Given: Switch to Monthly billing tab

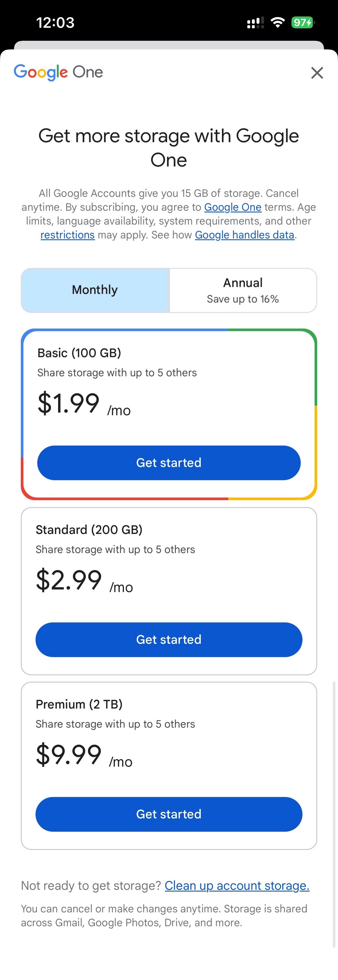Looking at the screenshot, I should 95,290.
